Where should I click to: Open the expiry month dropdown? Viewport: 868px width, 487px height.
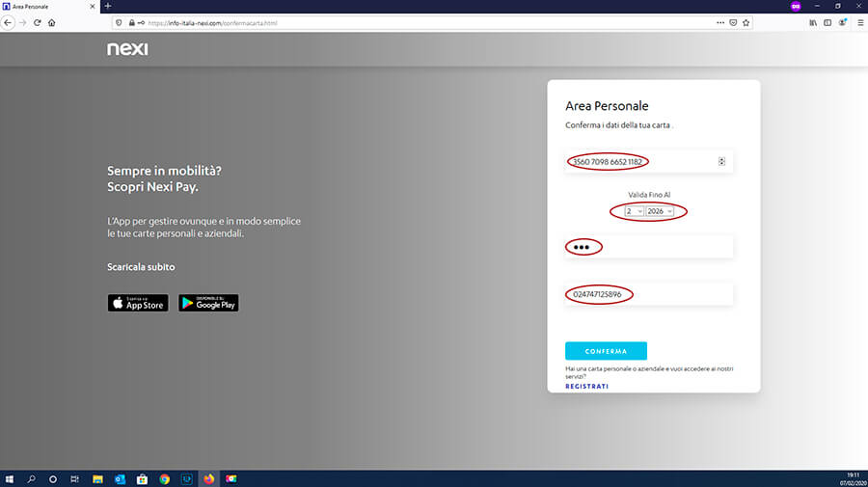pos(634,211)
